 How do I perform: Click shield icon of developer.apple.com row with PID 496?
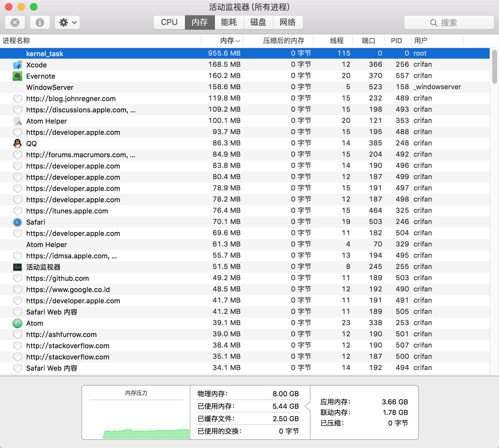(x=17, y=166)
